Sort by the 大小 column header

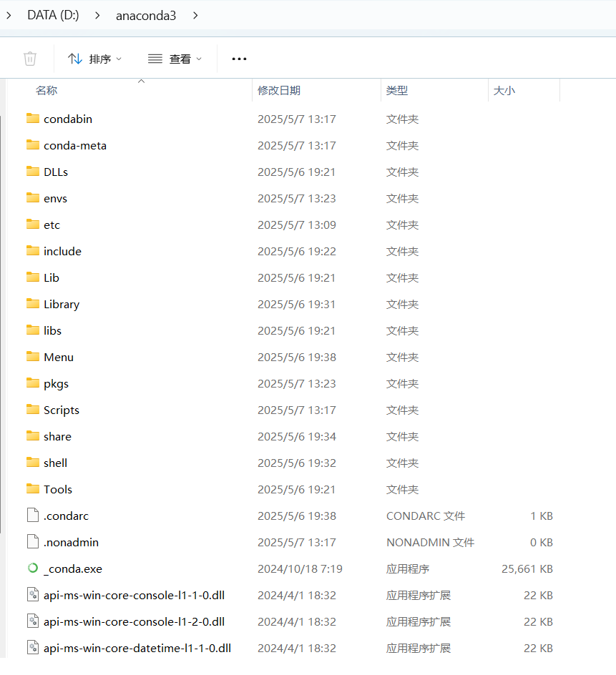coord(504,90)
